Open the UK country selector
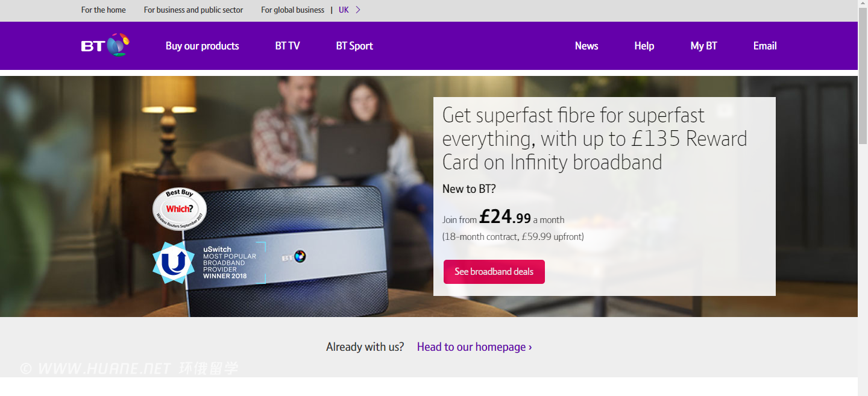 (x=344, y=10)
